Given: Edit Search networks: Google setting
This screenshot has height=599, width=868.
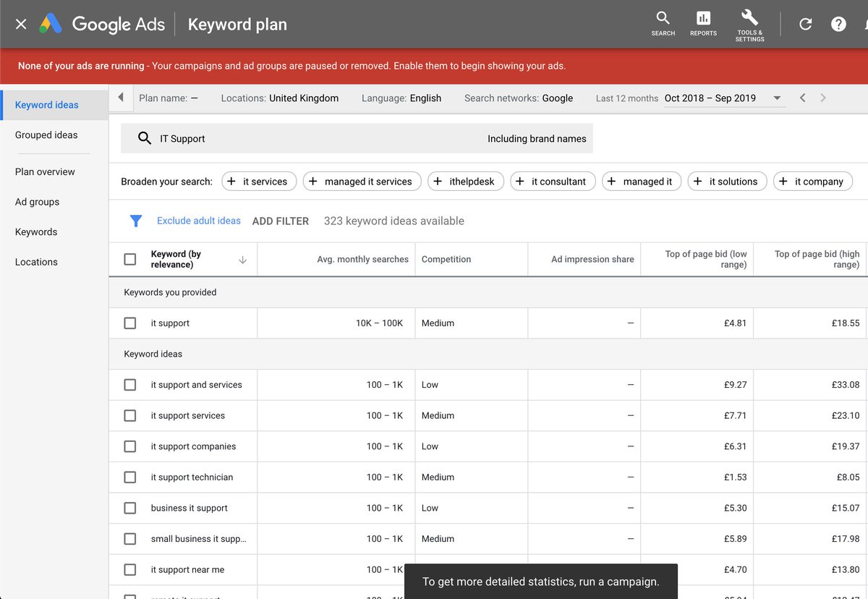Looking at the screenshot, I should (x=519, y=98).
